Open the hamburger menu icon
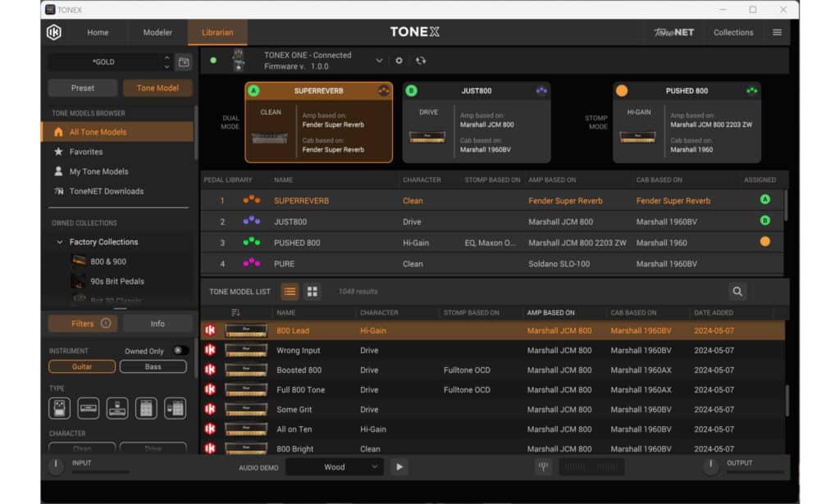840x504 pixels. coord(777,33)
